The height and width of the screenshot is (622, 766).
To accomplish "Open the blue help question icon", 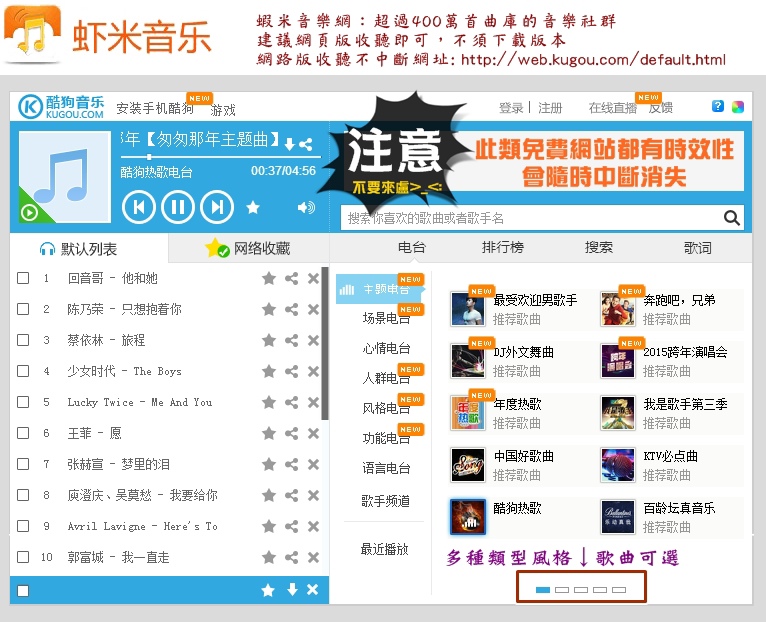I will [x=718, y=106].
